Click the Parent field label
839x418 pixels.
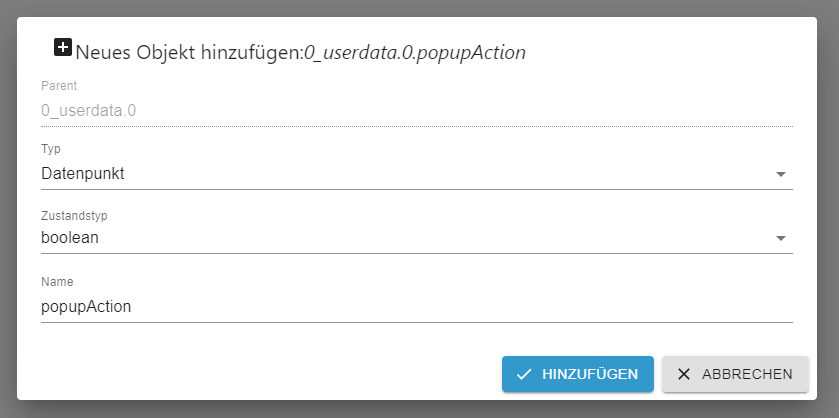[x=59, y=86]
